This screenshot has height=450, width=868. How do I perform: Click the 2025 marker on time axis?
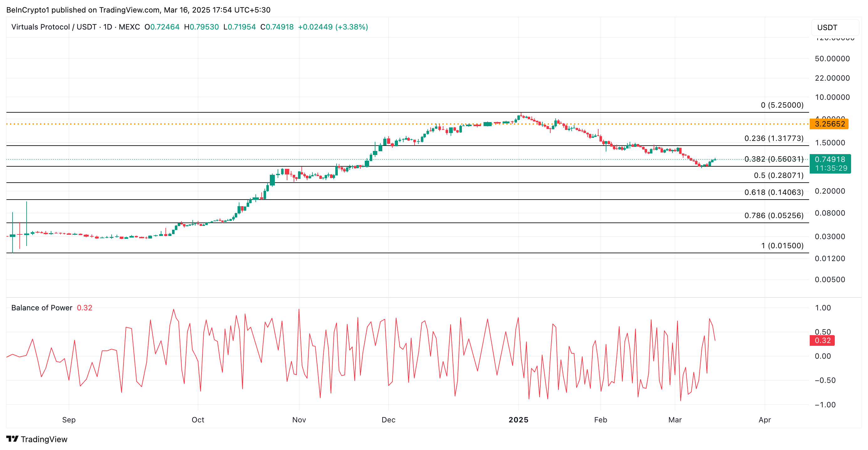[518, 420]
